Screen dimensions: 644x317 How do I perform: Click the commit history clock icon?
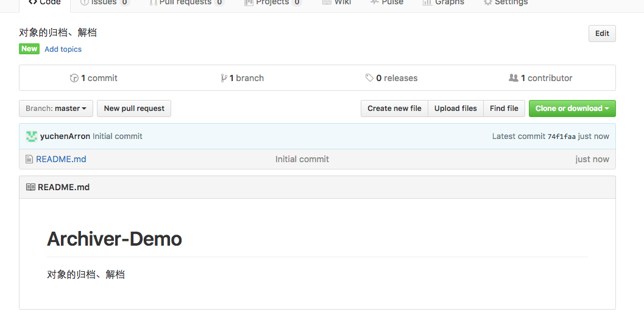point(74,77)
